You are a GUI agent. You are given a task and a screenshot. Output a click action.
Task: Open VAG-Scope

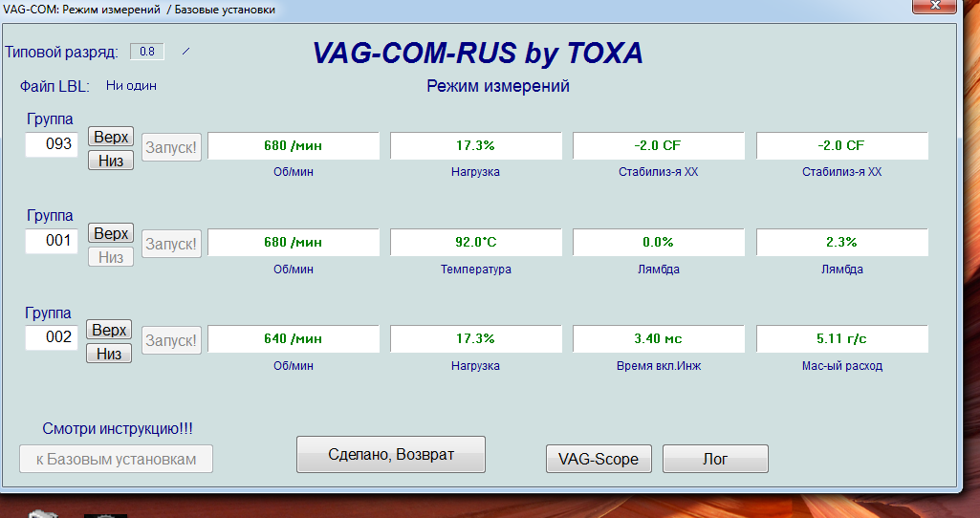599,459
